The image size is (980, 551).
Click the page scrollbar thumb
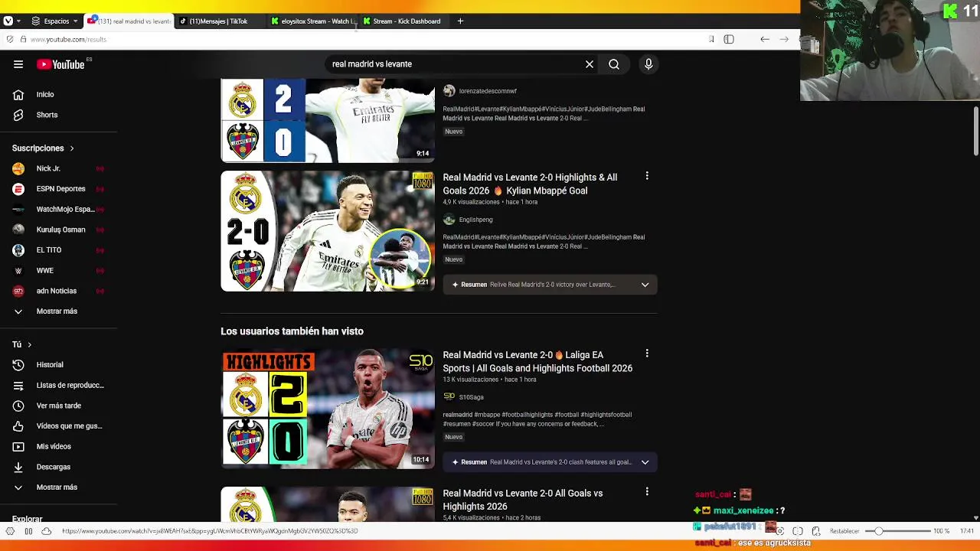click(x=976, y=131)
